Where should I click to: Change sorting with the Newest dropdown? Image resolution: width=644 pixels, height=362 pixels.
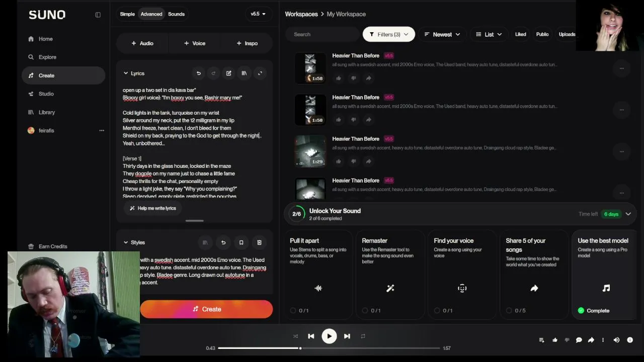[442, 34]
